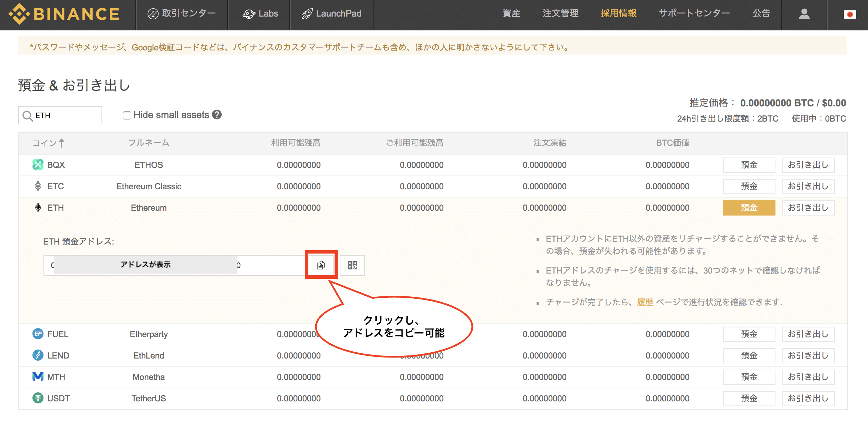
Task: Enable the Hide small assets checkbox
Action: 127,115
